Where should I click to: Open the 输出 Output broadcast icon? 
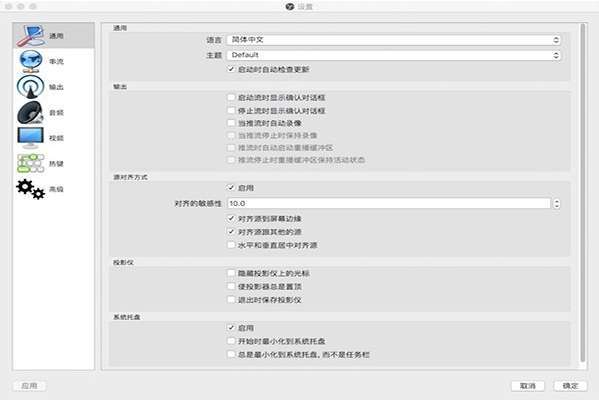31,87
